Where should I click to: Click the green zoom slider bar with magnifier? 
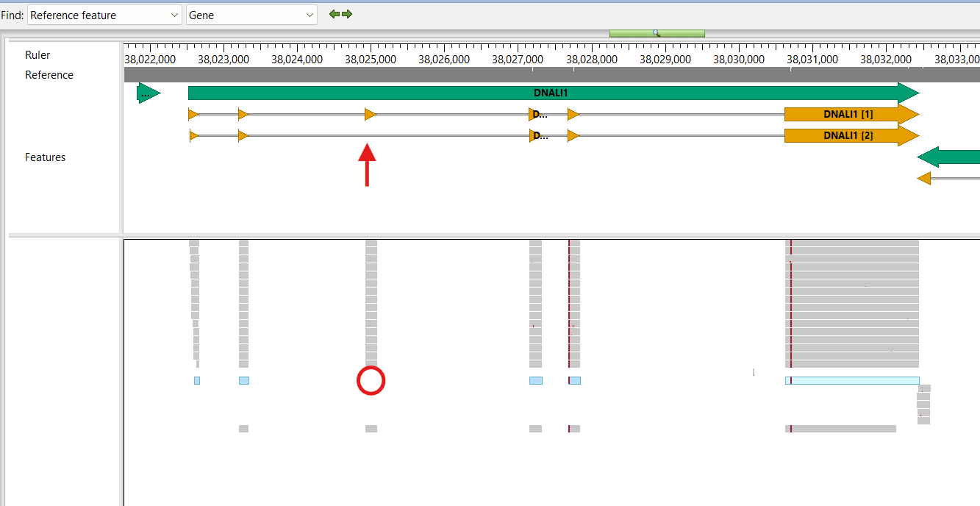click(x=657, y=33)
